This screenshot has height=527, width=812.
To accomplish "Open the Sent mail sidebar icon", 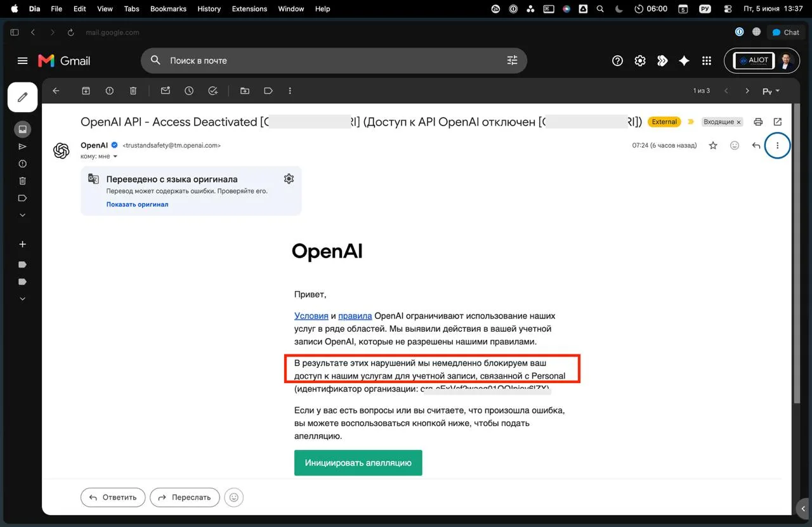I will 23,146.
